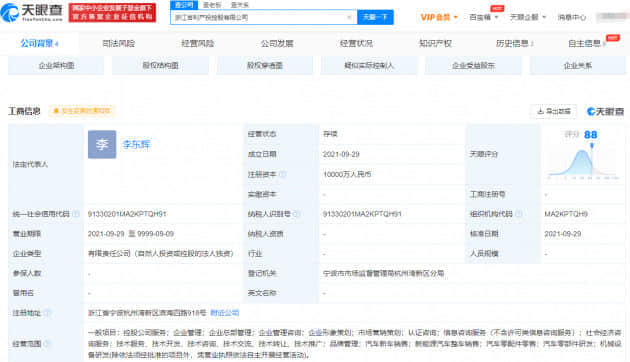Open the 股权结构图 button
The height and width of the screenshot is (362, 630).
coord(160,65)
